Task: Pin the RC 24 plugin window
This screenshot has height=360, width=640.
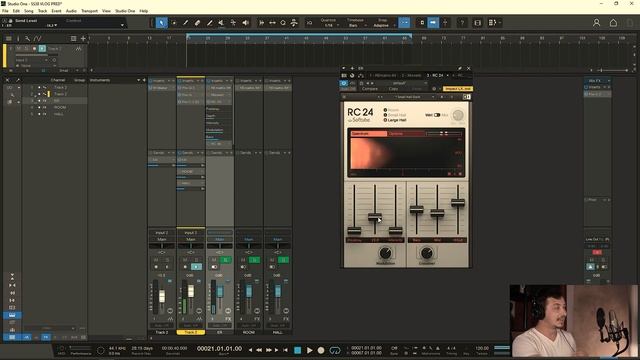Action: click(460, 68)
